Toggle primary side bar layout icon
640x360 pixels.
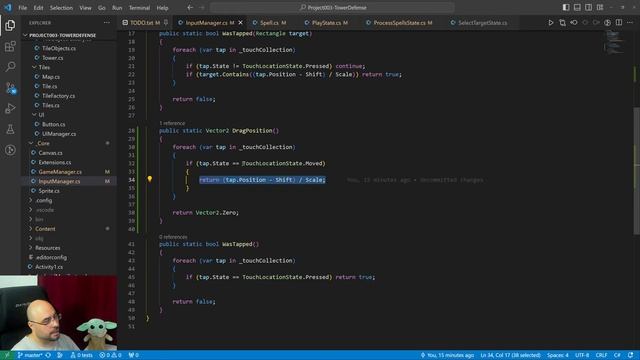(566, 7)
